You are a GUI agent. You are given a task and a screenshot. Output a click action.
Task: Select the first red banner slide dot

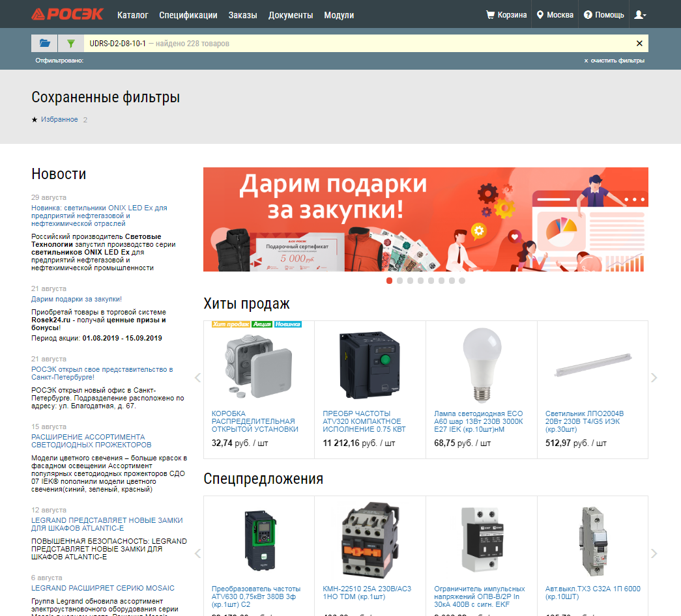[389, 281]
